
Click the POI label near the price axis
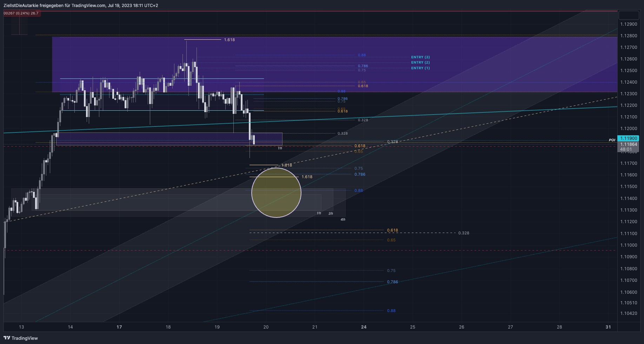tap(612, 140)
